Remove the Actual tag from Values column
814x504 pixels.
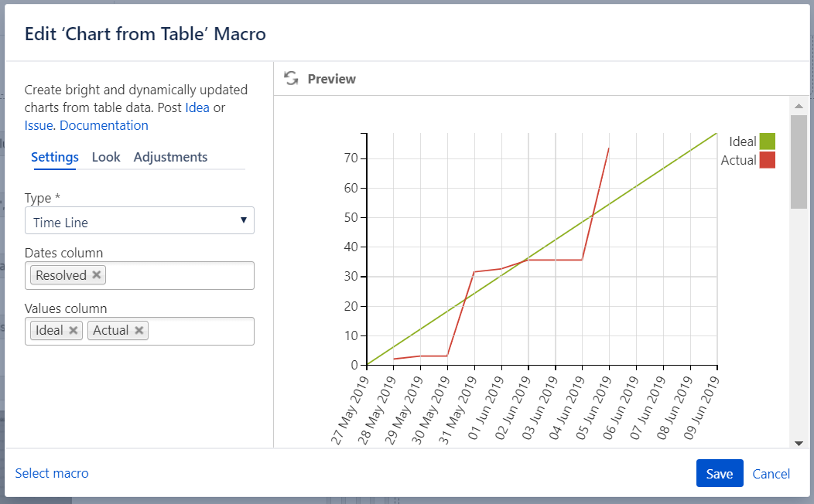(139, 330)
